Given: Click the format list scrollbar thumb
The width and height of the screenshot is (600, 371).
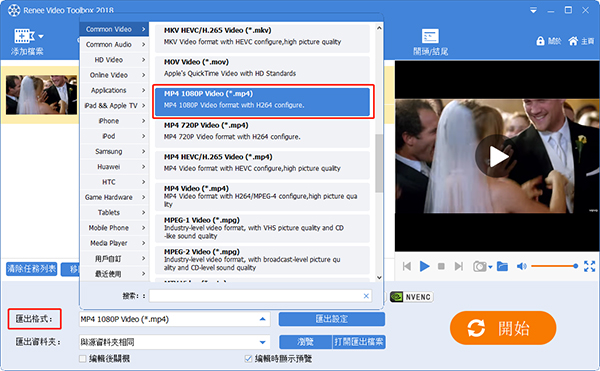Looking at the screenshot, I should (x=379, y=163).
